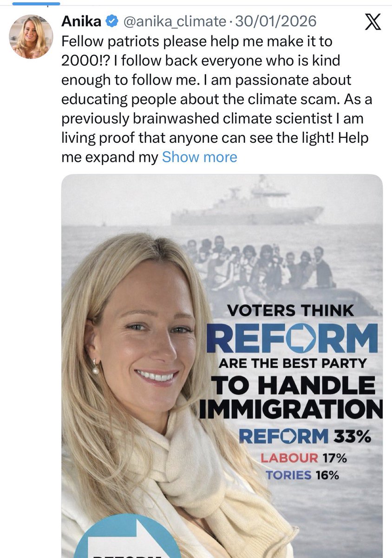Expand the tweet with Show more
392x558 pixels.
(x=199, y=157)
